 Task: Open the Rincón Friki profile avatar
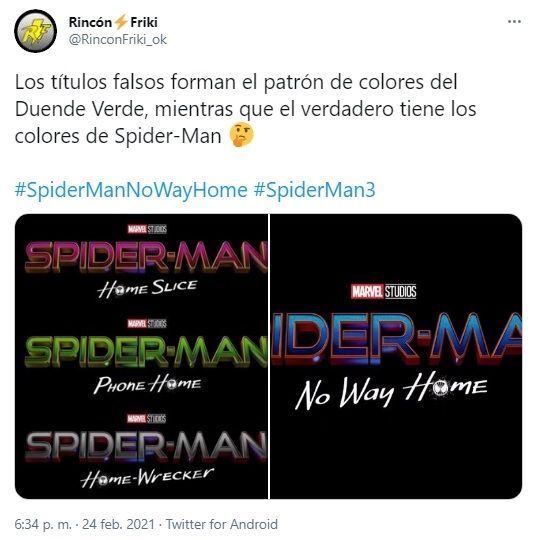35,31
